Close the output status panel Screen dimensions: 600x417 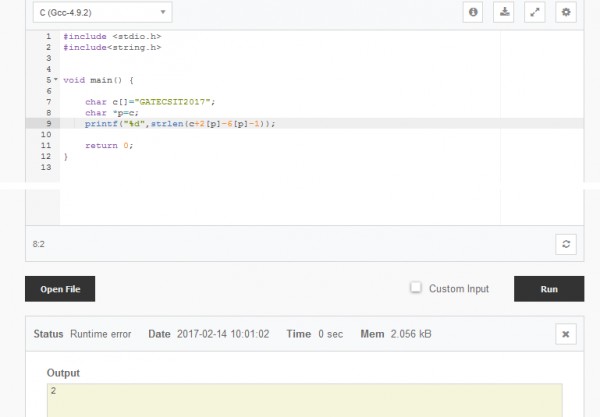pos(566,334)
